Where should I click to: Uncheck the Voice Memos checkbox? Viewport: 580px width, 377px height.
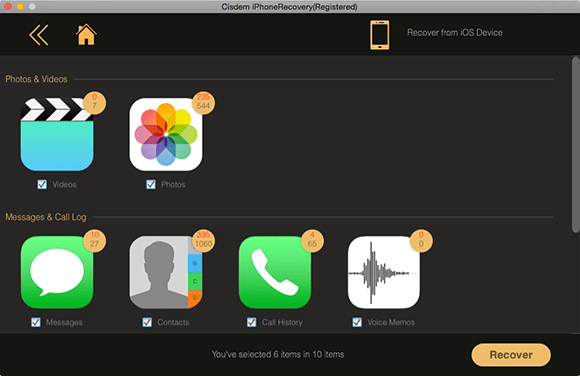click(357, 322)
